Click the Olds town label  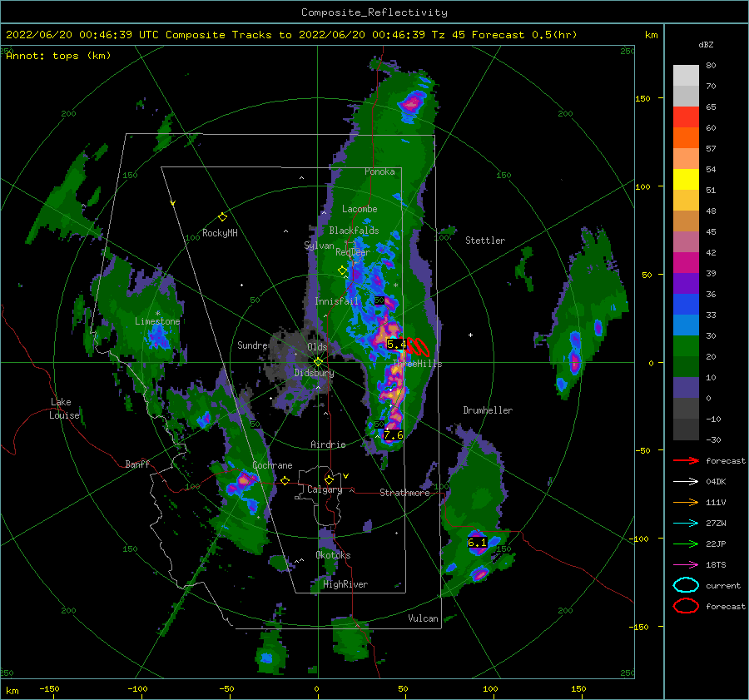pyautogui.click(x=317, y=347)
